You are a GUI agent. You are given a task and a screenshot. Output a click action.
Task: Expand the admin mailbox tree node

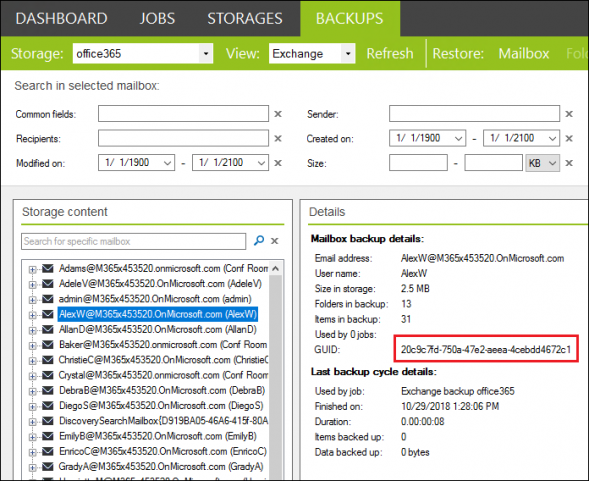tap(33, 299)
